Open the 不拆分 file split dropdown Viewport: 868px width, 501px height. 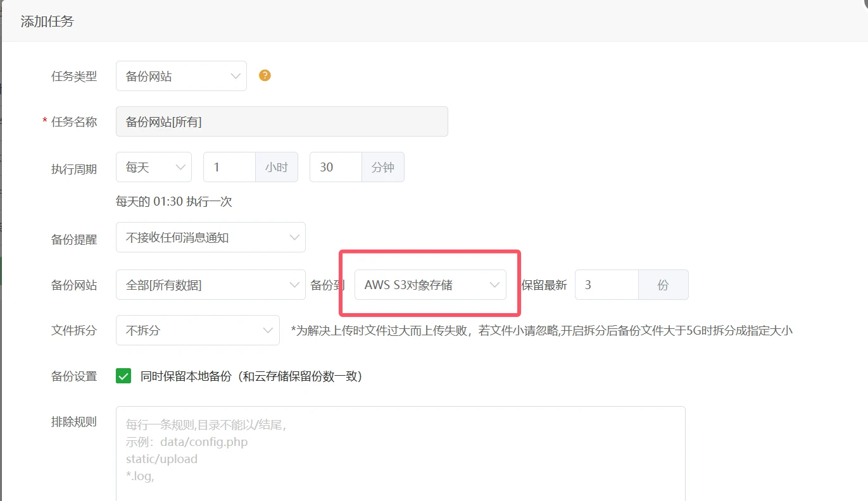198,330
